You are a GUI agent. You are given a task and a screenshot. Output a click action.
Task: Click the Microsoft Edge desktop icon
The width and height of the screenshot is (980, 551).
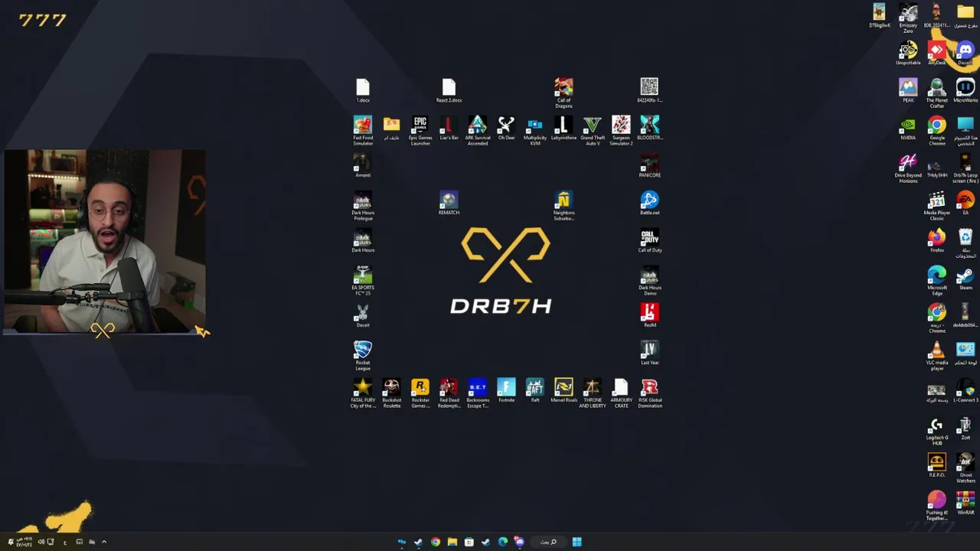click(x=937, y=281)
